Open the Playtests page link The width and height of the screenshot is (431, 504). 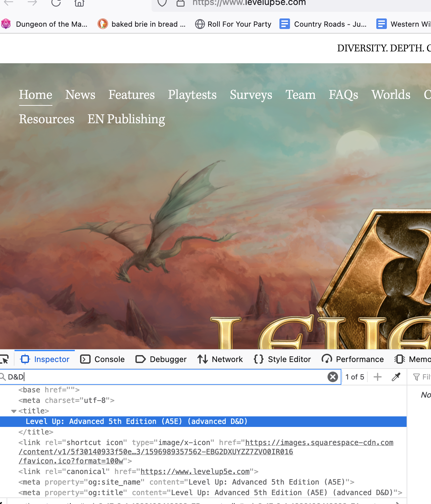192,95
